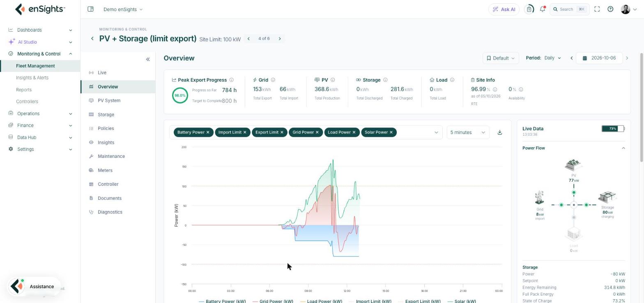Toggle the sidebar panel layout icon
Viewport: 644px width, 303px height.
91,9
